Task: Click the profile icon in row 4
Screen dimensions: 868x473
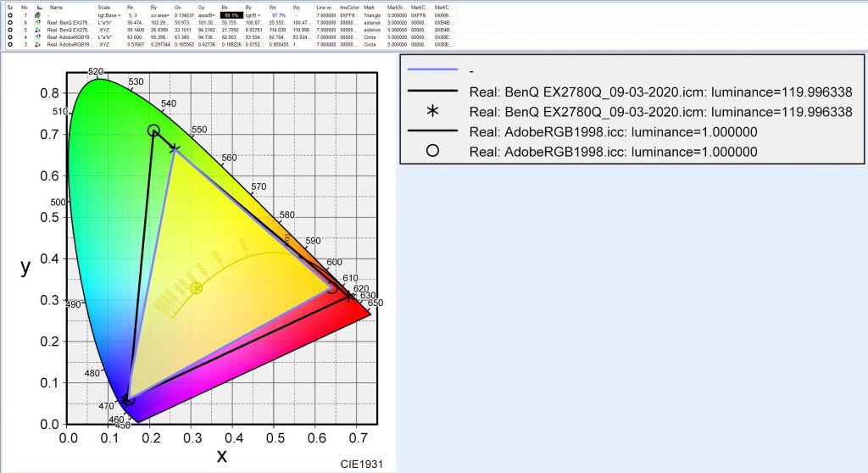Action: coord(38,37)
